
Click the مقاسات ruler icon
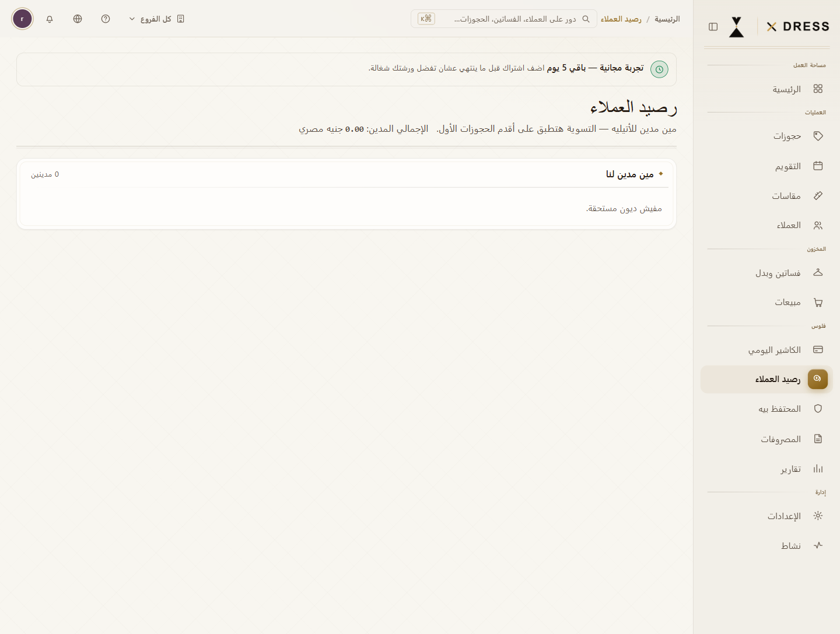818,196
